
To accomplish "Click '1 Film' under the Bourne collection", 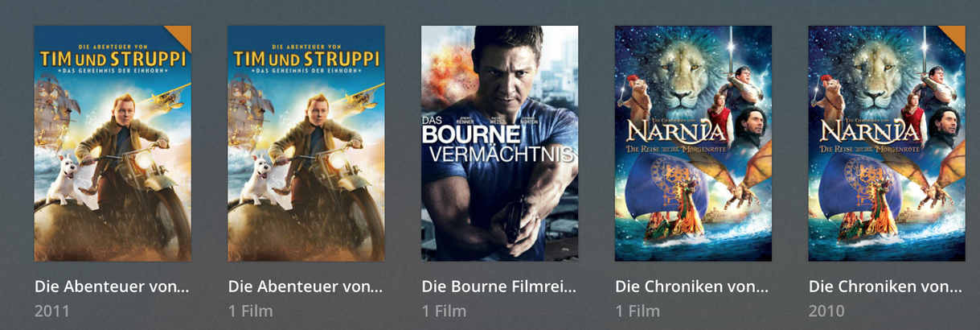I will point(444,311).
